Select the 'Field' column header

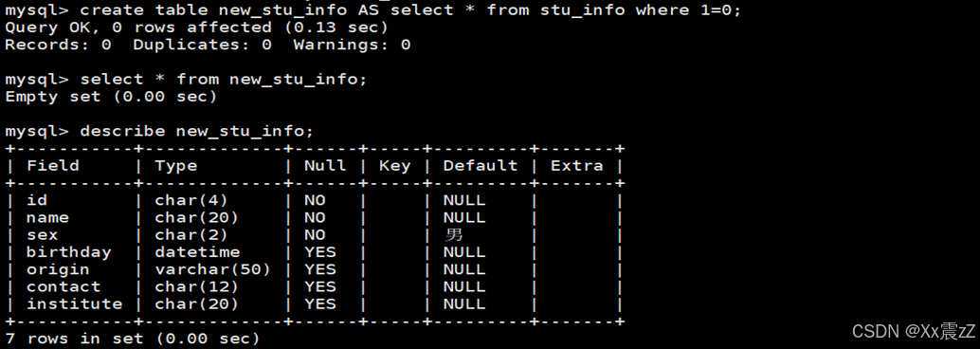pos(53,166)
